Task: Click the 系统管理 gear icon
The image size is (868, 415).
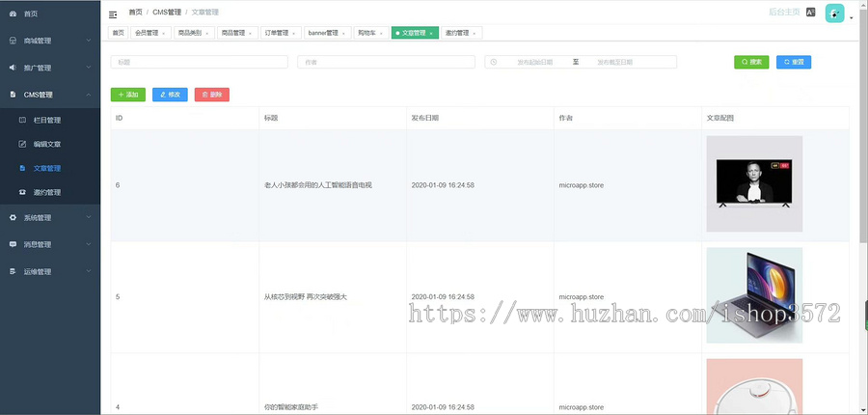Action: tap(14, 218)
